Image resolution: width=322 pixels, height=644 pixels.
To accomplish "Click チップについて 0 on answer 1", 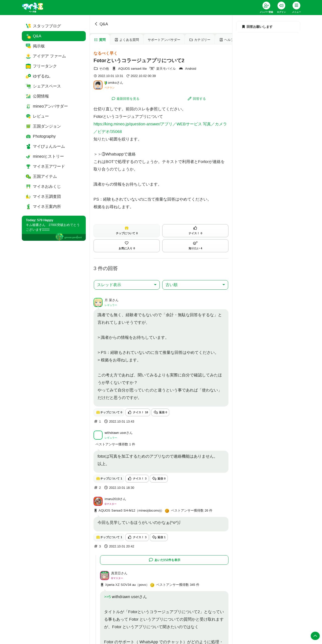I will (109, 412).
